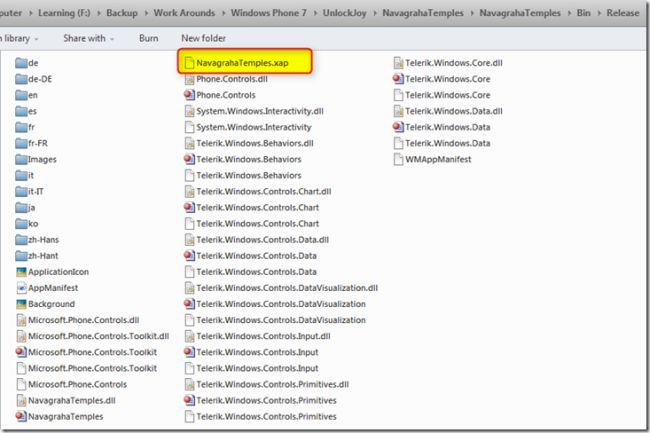Select the "it" folder name

click(31, 175)
